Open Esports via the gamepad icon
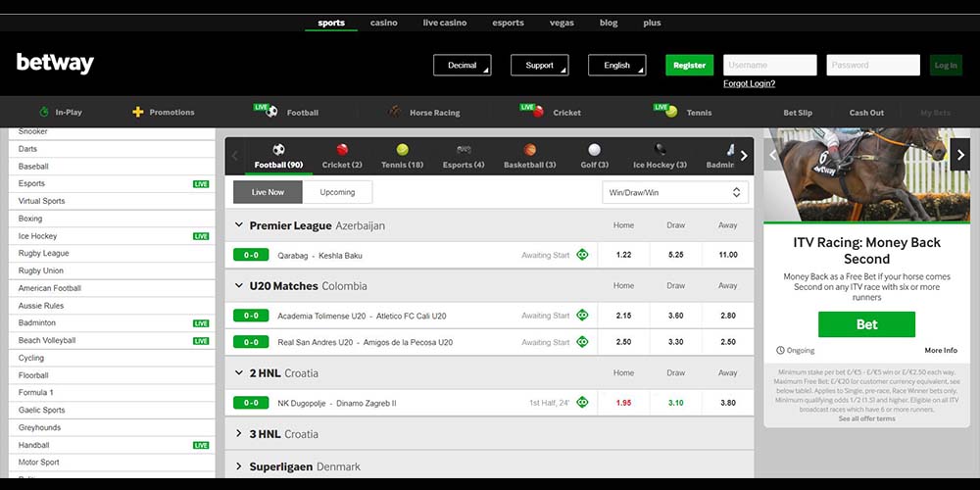 point(464,150)
